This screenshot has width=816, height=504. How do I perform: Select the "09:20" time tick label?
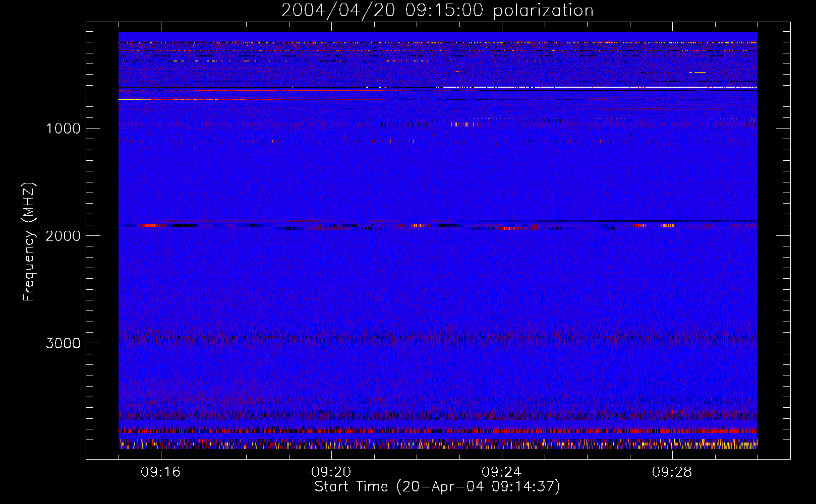tap(331, 472)
